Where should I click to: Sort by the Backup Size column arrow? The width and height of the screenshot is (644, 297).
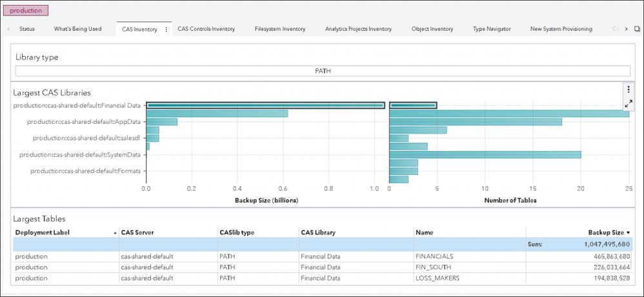tap(629, 232)
